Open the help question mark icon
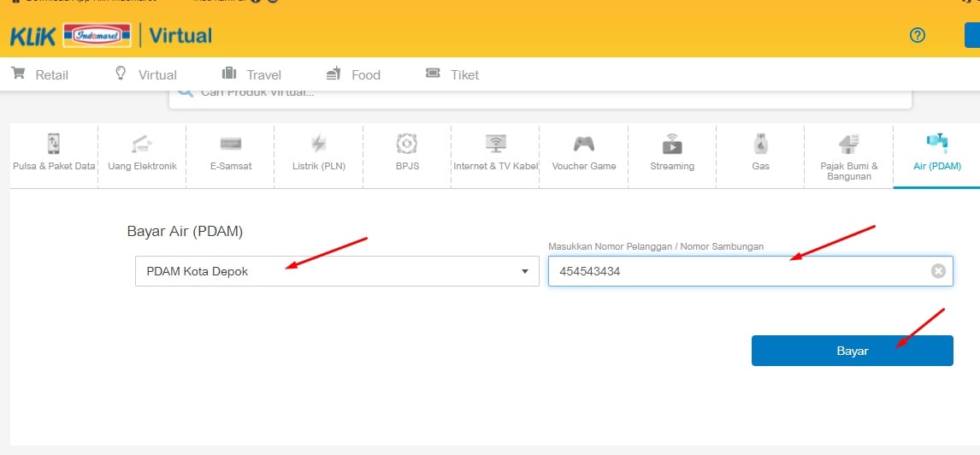Image resolution: width=980 pixels, height=455 pixels. coord(917,35)
